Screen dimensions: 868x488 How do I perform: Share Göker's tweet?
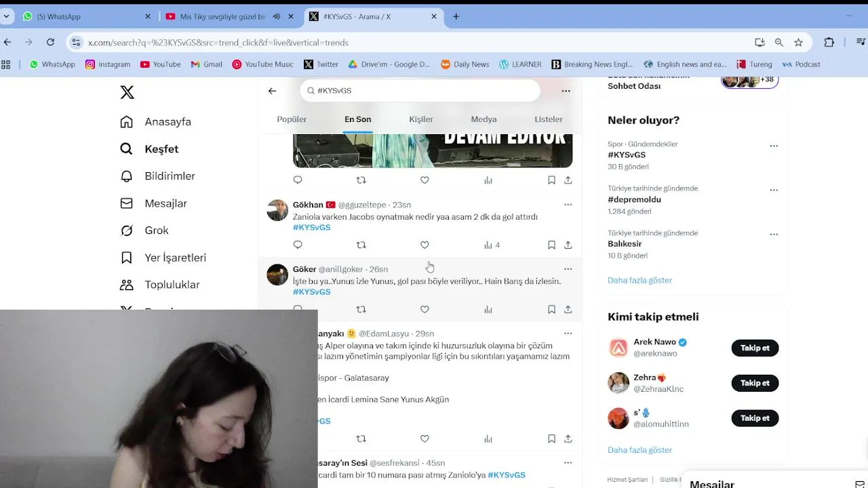click(568, 309)
